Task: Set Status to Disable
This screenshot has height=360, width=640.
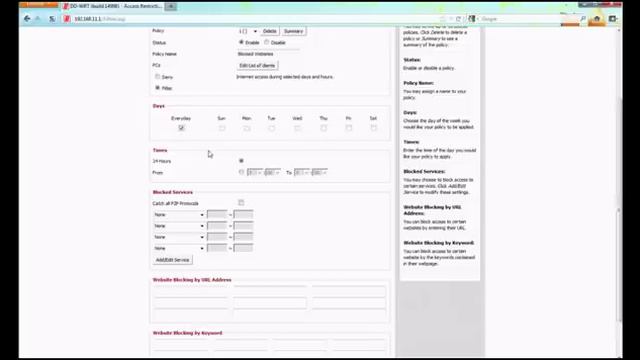Action: point(267,42)
